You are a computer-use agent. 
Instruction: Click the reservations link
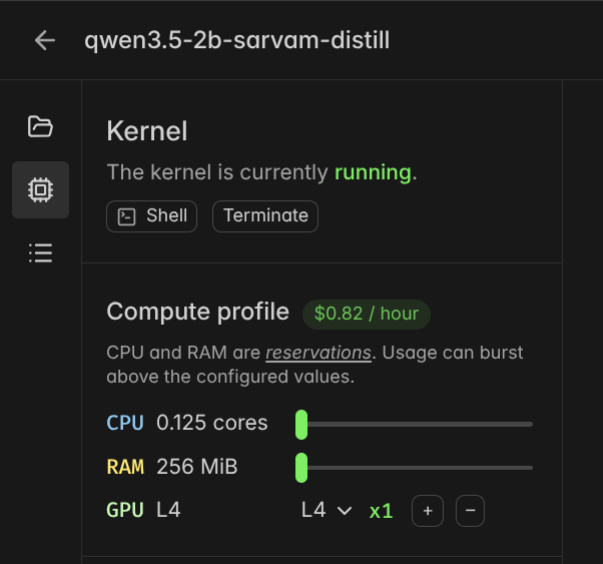click(318, 353)
